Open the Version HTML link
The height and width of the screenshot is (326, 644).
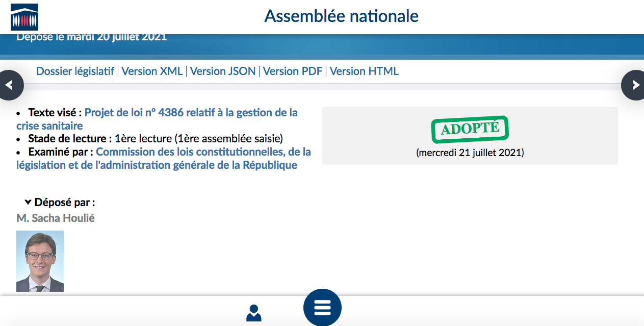pos(364,71)
